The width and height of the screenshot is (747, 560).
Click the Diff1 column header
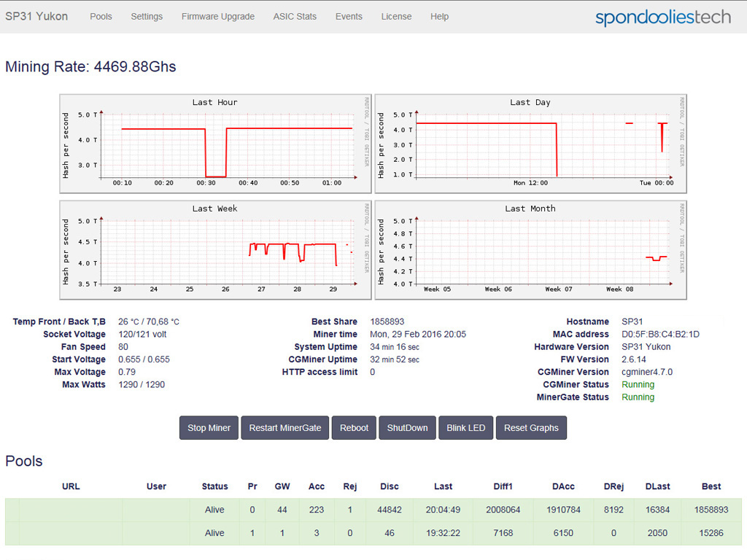503,486
